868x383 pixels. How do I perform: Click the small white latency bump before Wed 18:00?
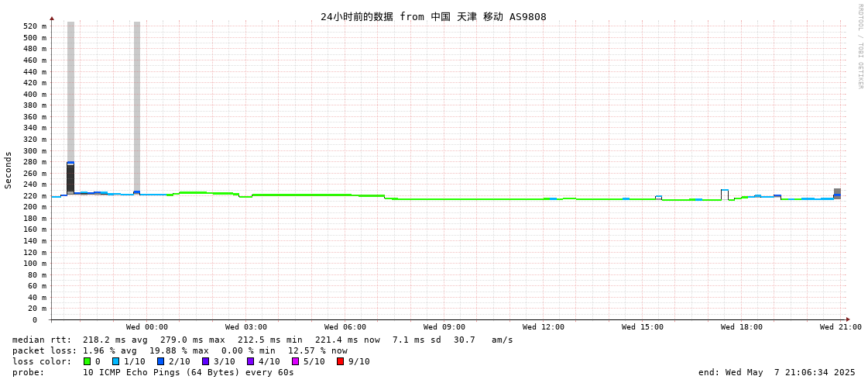(x=725, y=195)
